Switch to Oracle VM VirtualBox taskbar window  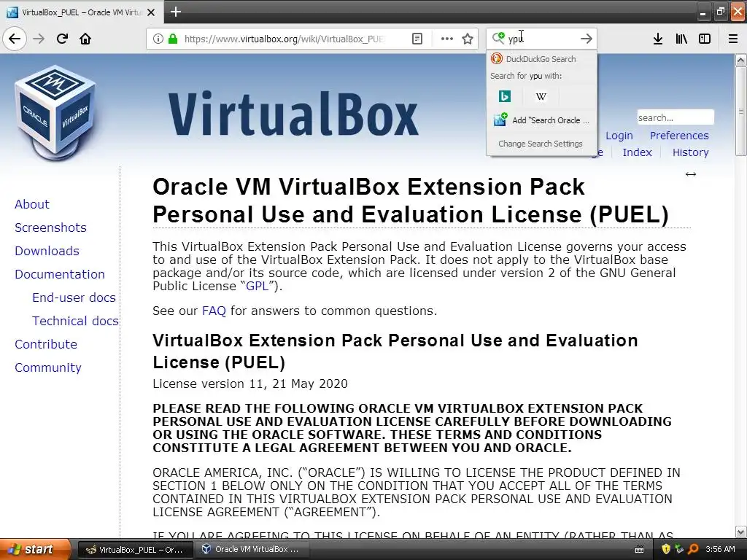pos(251,550)
